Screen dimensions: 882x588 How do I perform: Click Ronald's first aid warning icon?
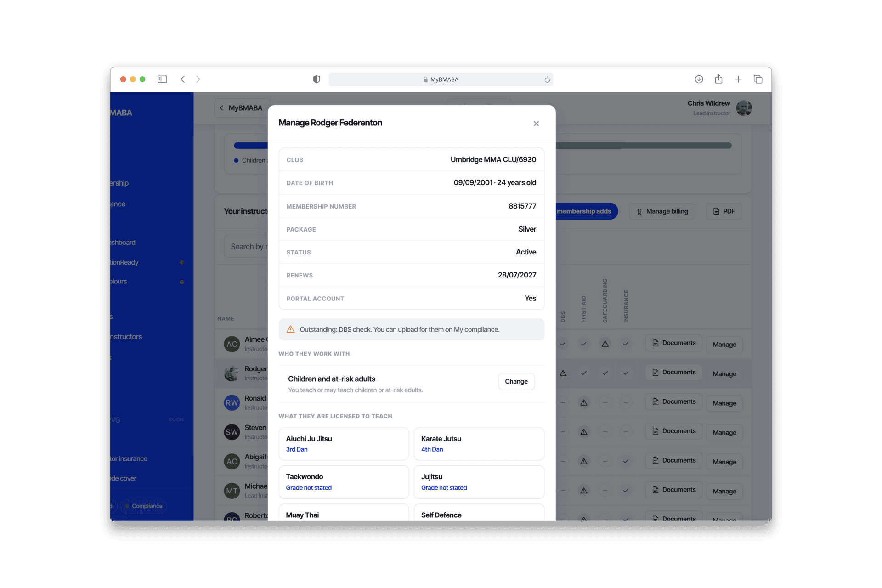point(583,402)
